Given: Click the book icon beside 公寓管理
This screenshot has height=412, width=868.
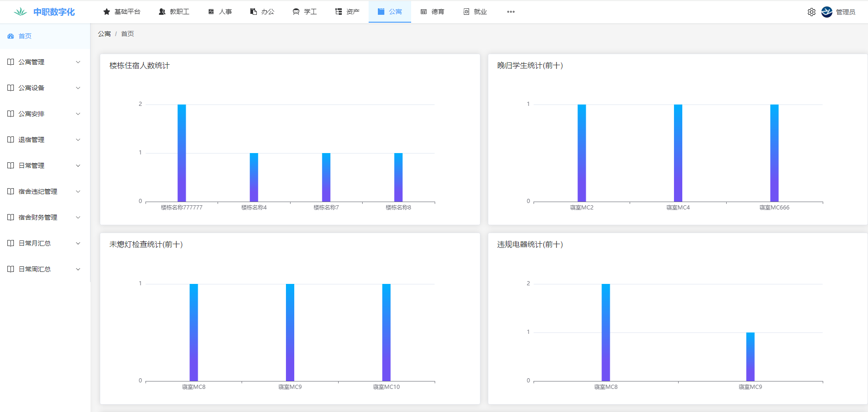Looking at the screenshot, I should point(11,62).
